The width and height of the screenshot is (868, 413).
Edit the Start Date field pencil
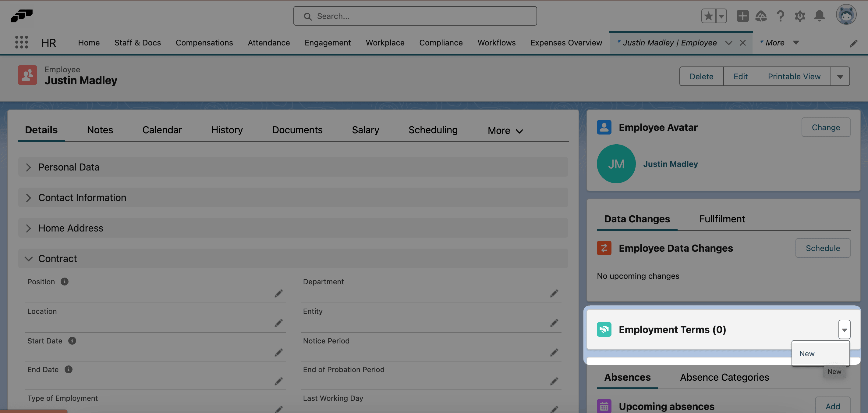pos(278,352)
